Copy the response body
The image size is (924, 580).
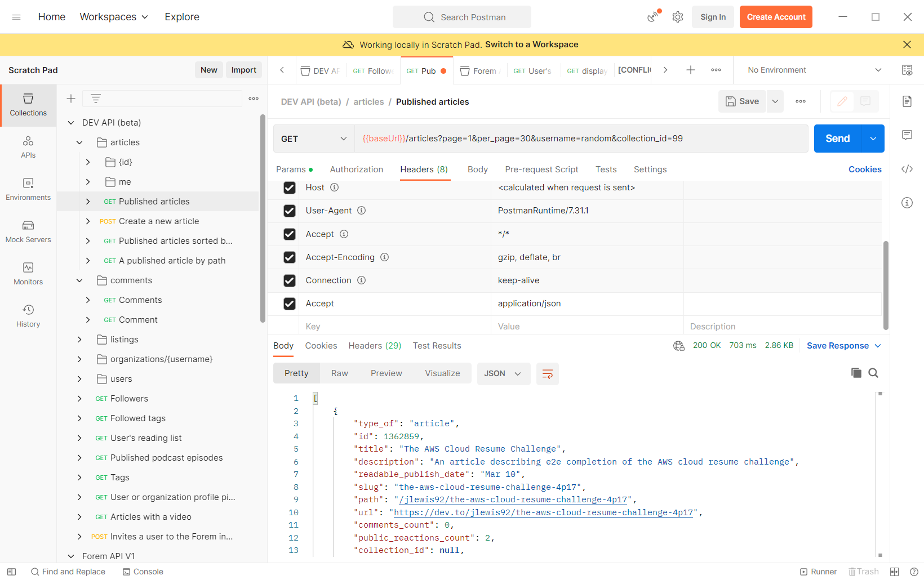[856, 373]
